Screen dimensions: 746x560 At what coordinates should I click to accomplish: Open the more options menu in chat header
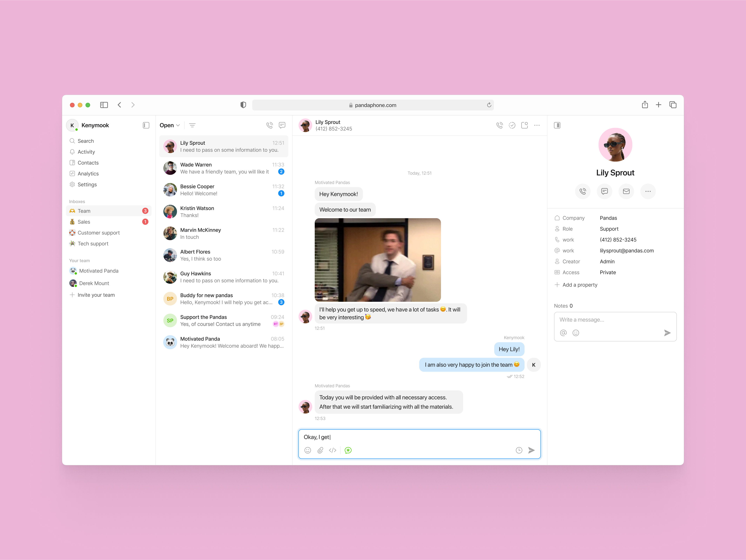pos(537,125)
